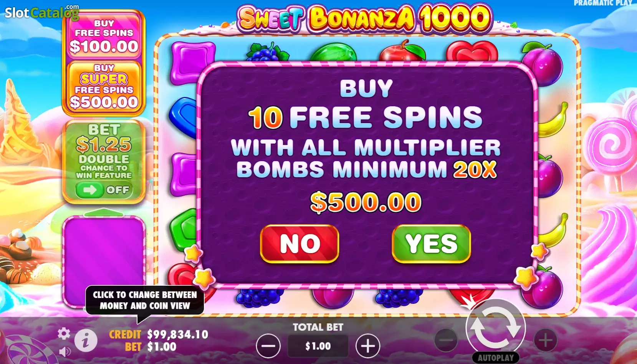Click the total bet $1.00 field
Screen dimensions: 637x364
click(x=318, y=346)
